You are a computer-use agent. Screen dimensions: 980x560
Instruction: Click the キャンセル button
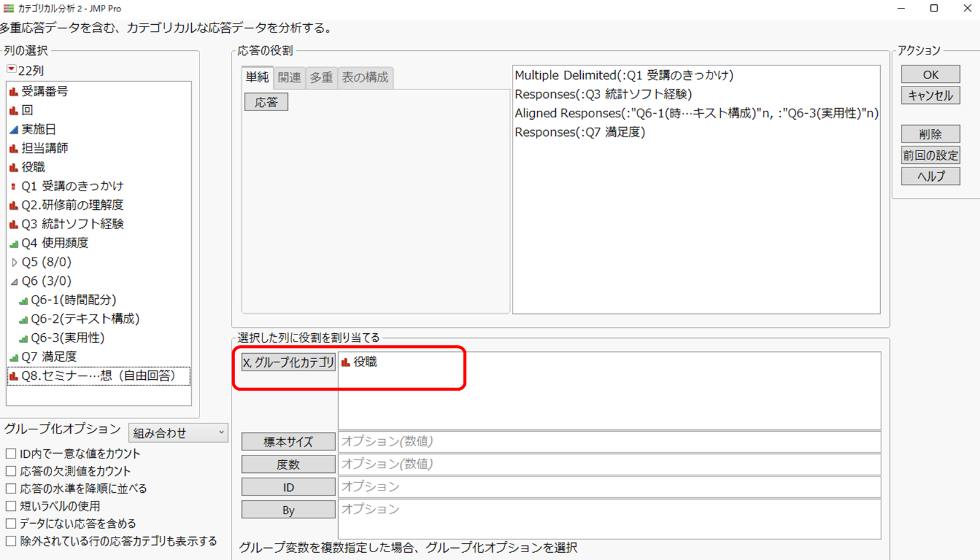click(x=930, y=96)
